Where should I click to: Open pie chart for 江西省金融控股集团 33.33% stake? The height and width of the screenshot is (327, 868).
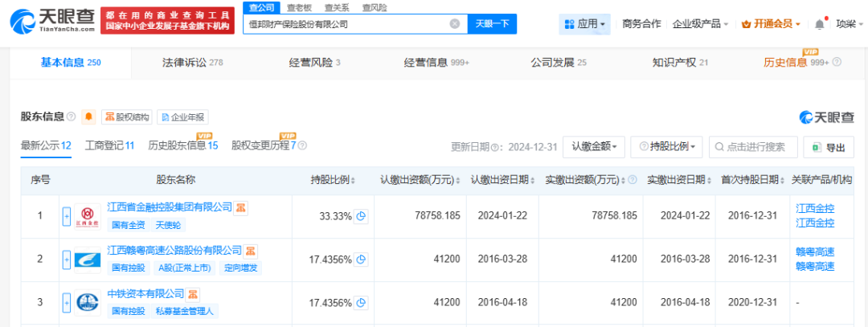coord(362,216)
